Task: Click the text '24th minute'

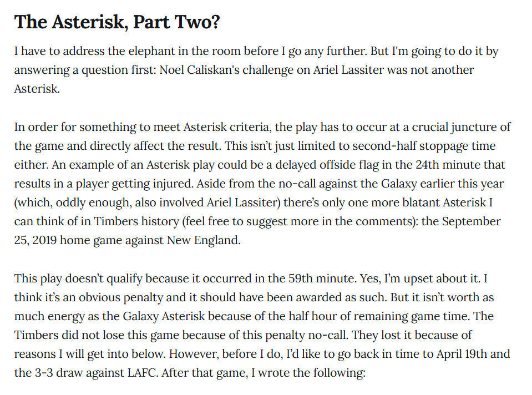Action: 449,165
